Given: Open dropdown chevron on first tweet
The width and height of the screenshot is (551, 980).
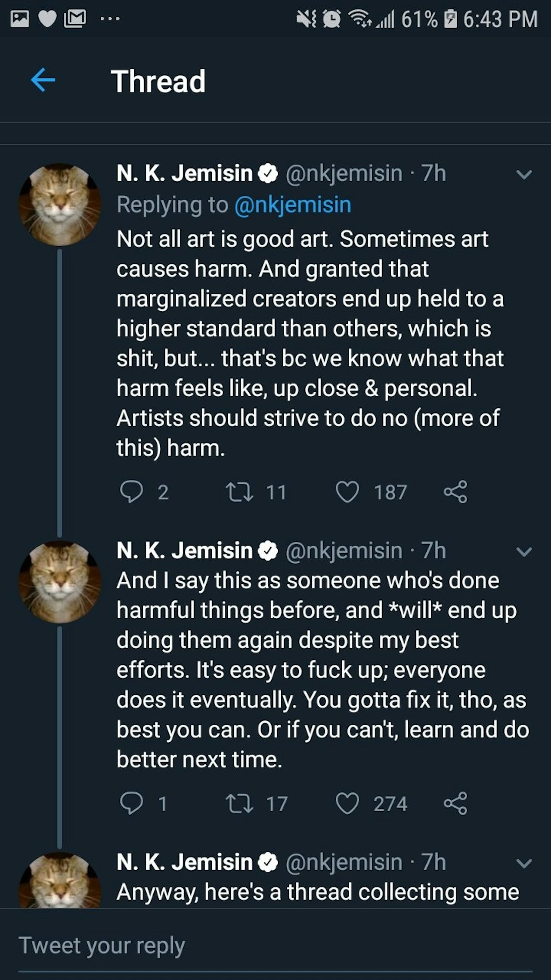Looking at the screenshot, I should [x=524, y=174].
